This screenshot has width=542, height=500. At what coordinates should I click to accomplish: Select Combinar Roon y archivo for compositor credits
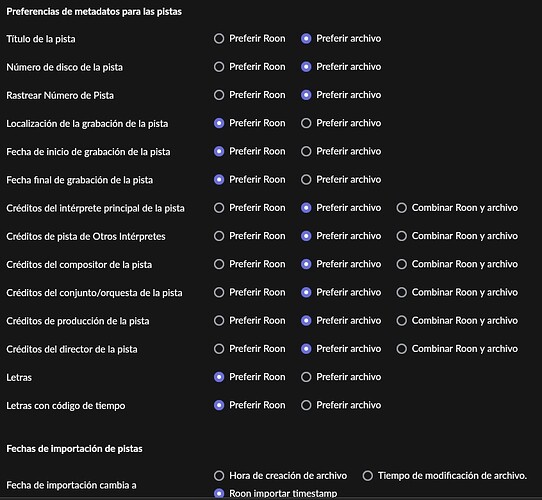[x=401, y=264]
